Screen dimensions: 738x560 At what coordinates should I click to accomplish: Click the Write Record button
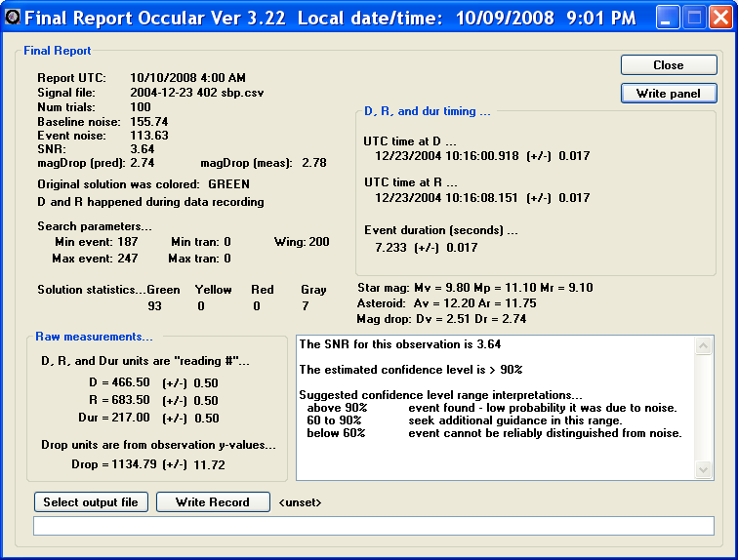(x=213, y=502)
